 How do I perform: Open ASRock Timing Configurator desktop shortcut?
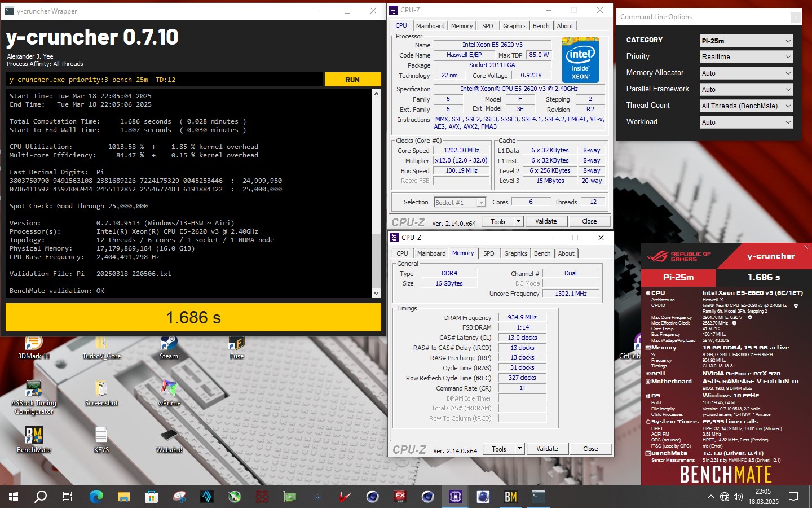point(34,398)
